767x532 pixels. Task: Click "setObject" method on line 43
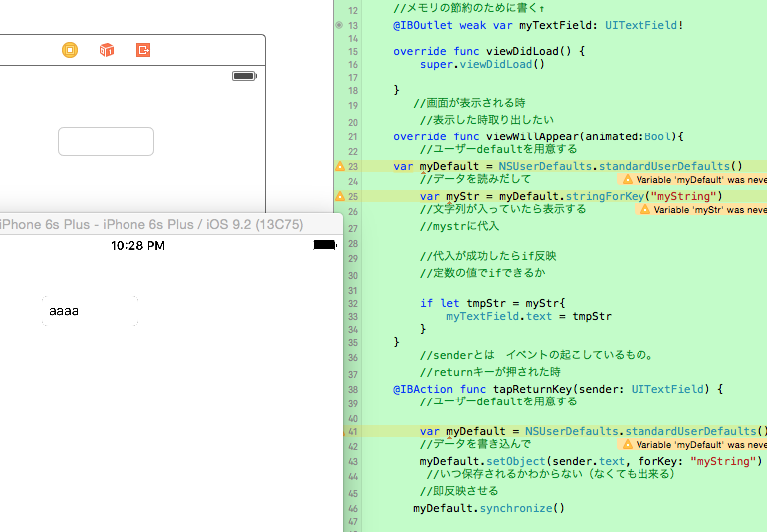516,461
